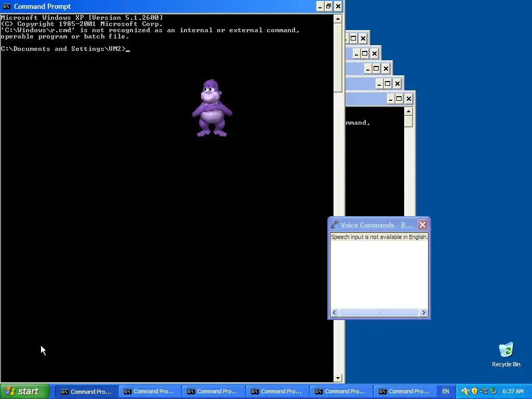Click the BonziBuddy purple gorilla character
The image size is (532, 399).
[212, 108]
